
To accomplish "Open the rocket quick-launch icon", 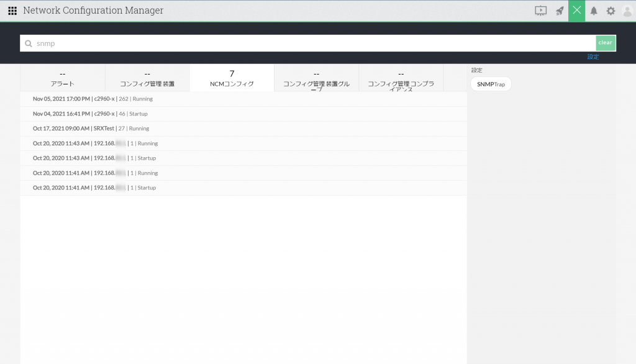I will pyautogui.click(x=560, y=11).
